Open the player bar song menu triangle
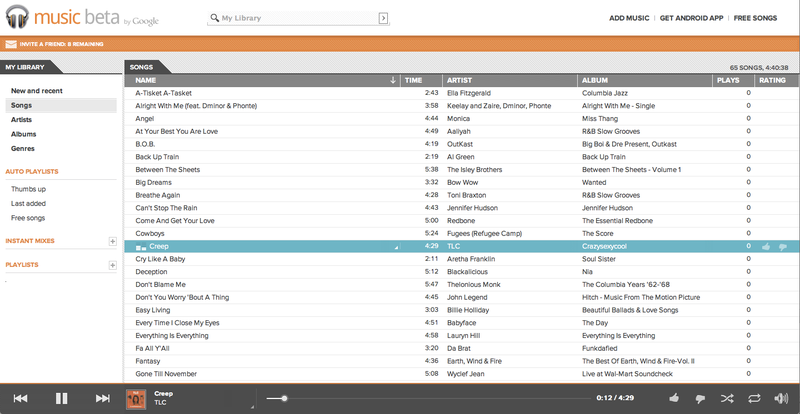 click(x=252, y=406)
